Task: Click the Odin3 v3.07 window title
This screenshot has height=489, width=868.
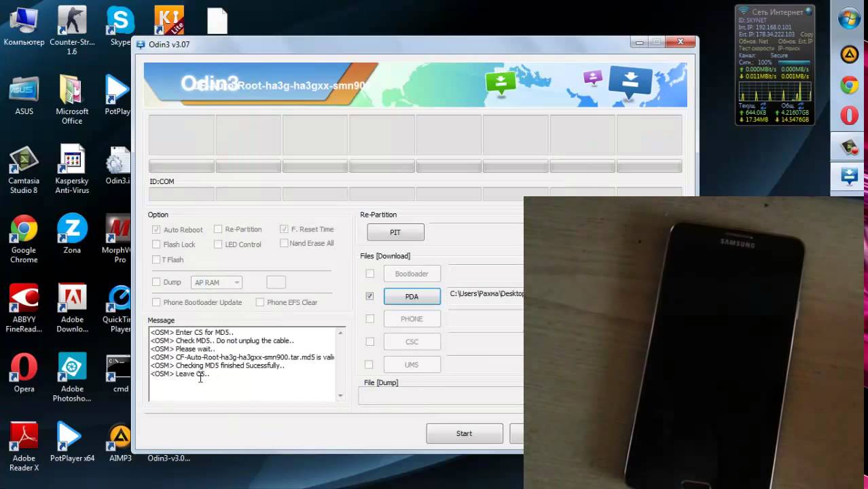Action: (x=169, y=44)
